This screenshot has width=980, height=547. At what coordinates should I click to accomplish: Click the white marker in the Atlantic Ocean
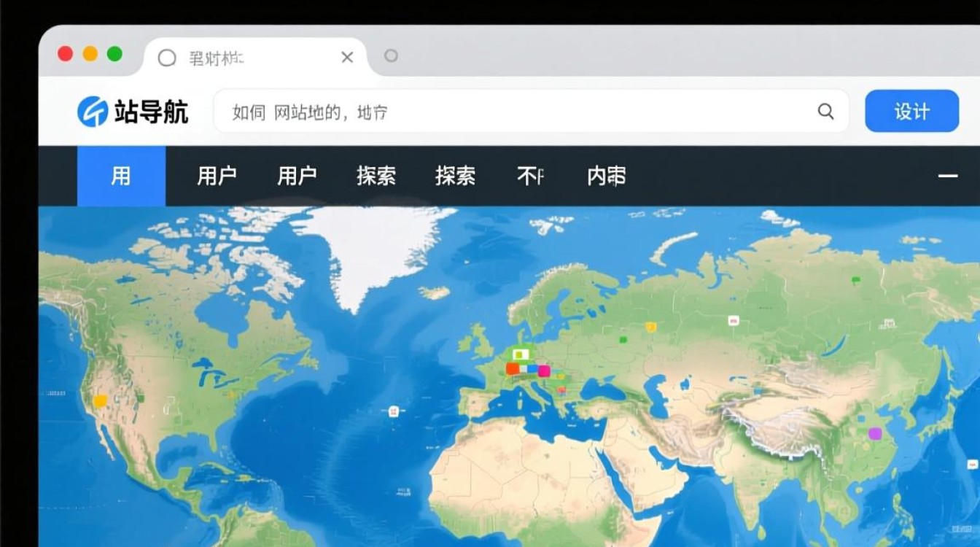394,411
